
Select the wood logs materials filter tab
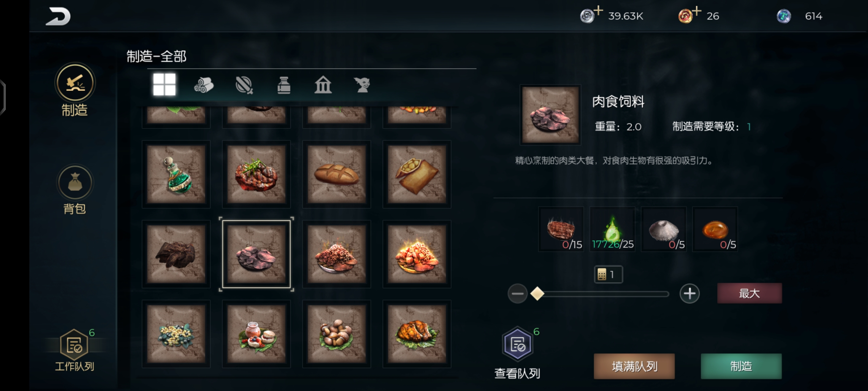pos(204,85)
